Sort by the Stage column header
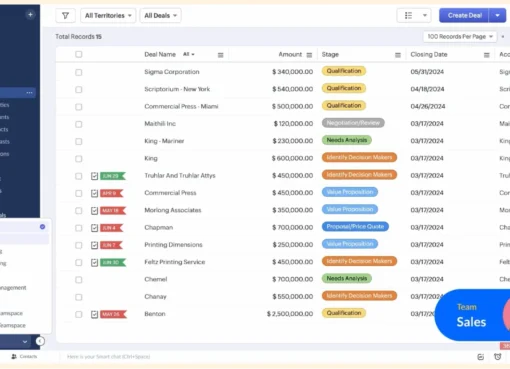 click(x=330, y=54)
